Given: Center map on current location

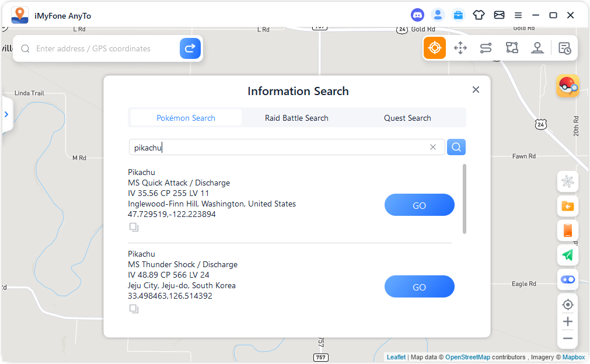Looking at the screenshot, I should coord(568,304).
